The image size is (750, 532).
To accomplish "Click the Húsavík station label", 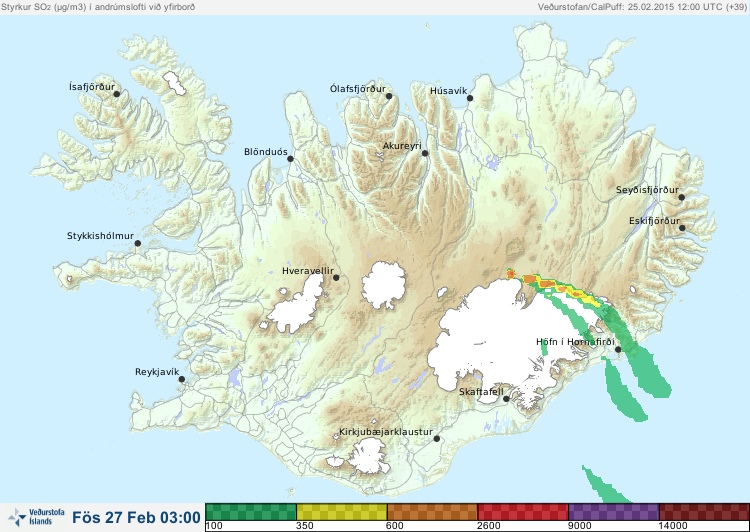I will click(x=448, y=91).
